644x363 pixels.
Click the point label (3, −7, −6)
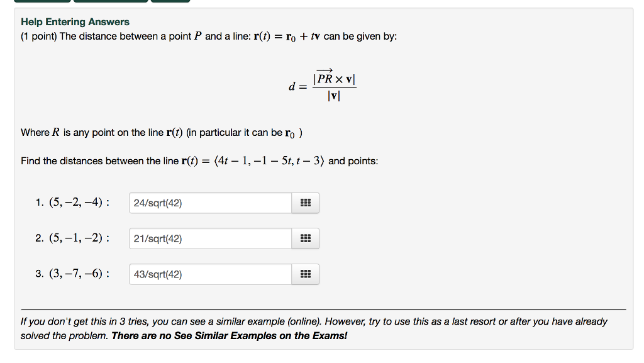(75, 274)
